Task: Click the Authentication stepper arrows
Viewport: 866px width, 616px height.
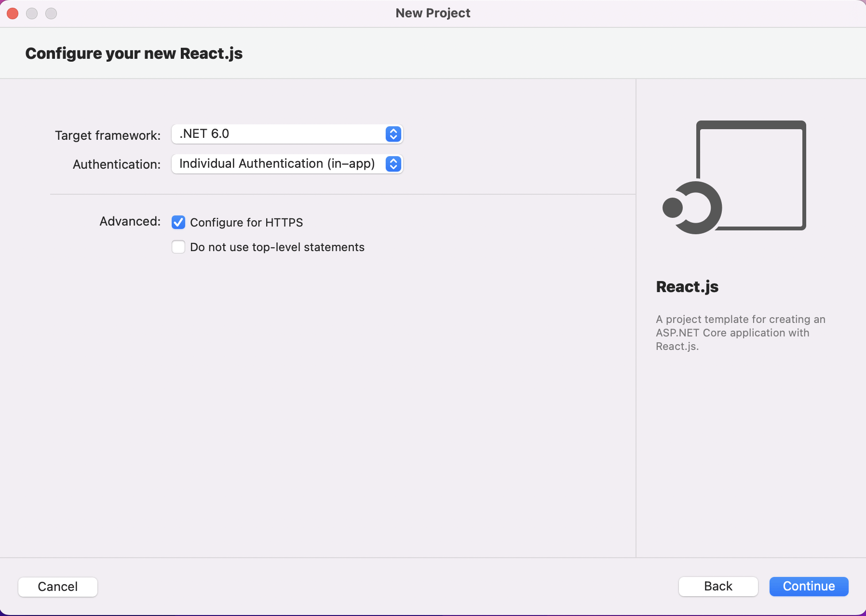Action: pos(393,164)
